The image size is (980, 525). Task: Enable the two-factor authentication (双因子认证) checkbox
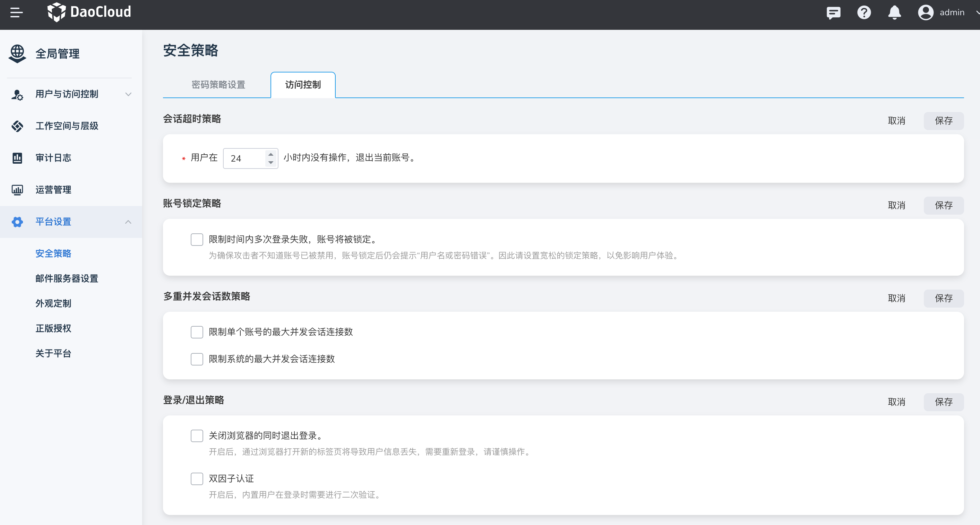[197, 479]
